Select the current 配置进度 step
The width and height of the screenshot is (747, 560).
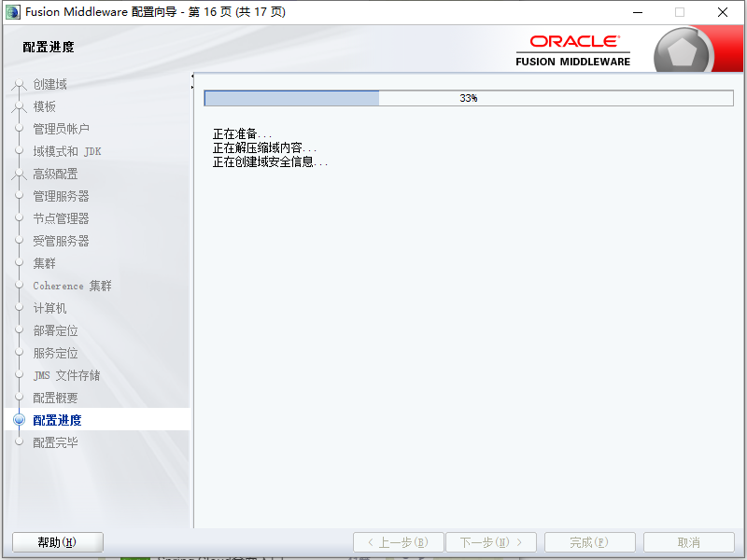[x=57, y=420]
